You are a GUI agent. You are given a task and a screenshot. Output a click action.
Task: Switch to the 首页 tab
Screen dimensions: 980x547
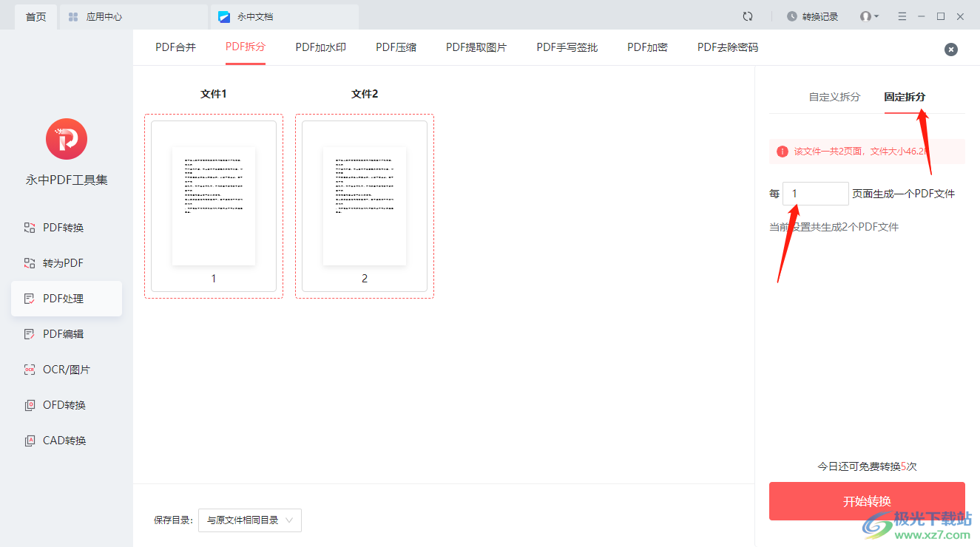[36, 16]
